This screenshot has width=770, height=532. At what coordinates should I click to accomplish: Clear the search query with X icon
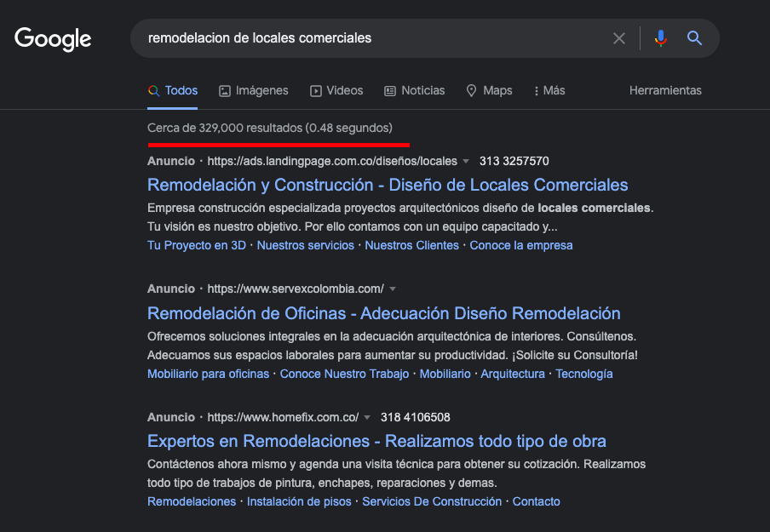(x=619, y=38)
